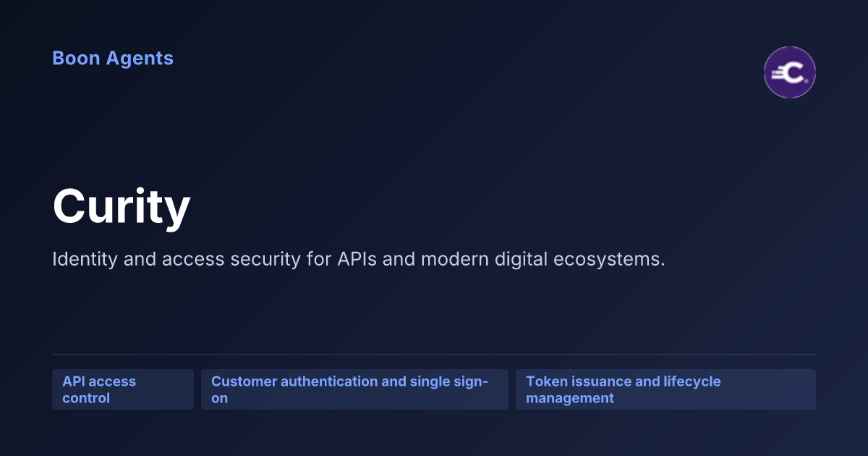Click the Identity and access security description
This screenshot has width=868, height=456.
pos(358,259)
